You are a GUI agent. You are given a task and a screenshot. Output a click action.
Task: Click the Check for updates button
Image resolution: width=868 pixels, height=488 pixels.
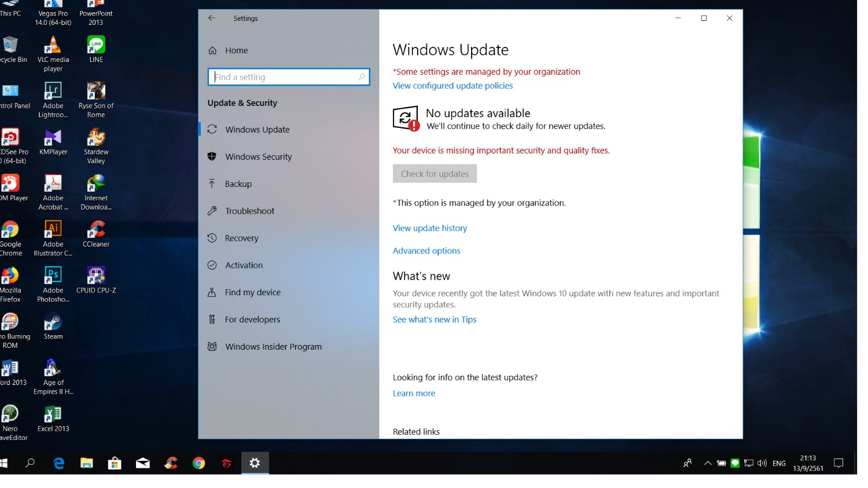[435, 174]
